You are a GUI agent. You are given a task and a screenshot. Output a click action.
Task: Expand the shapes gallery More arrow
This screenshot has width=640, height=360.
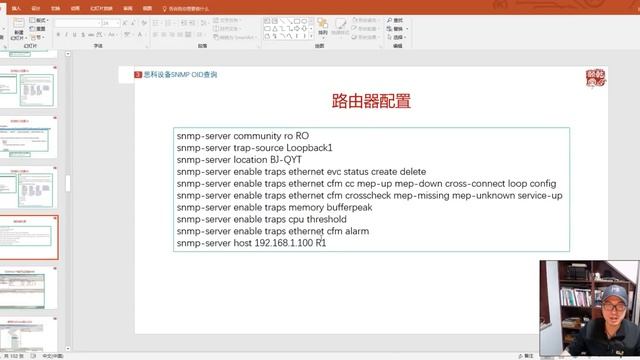tap(312, 37)
